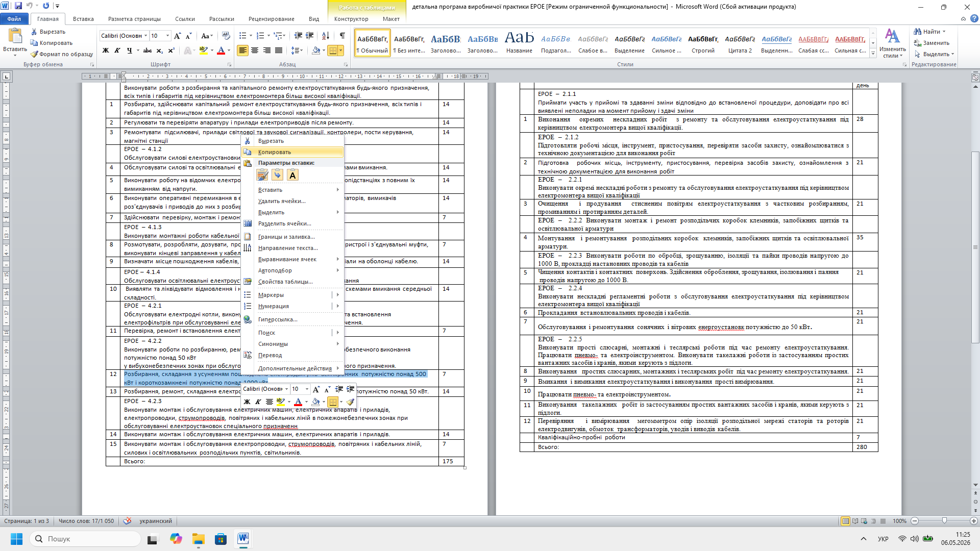Click Keep Text Only paste option icon
This screenshot has width=980, height=551.
(292, 175)
